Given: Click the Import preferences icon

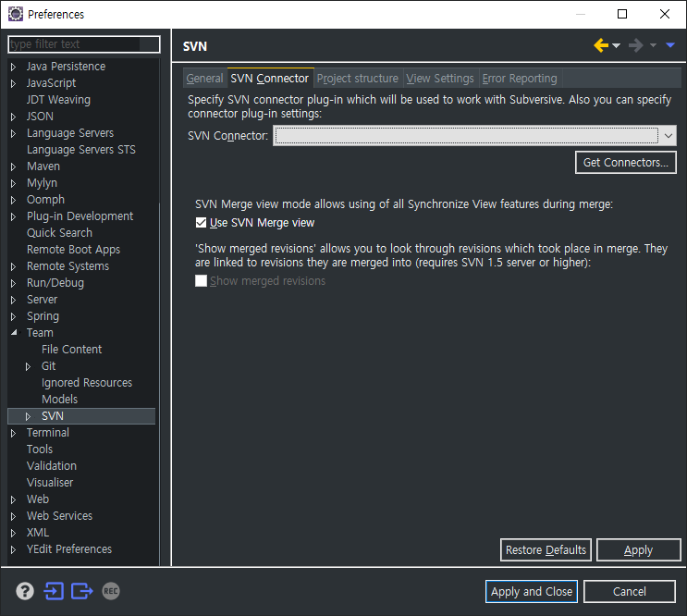Looking at the screenshot, I should 54,591.
